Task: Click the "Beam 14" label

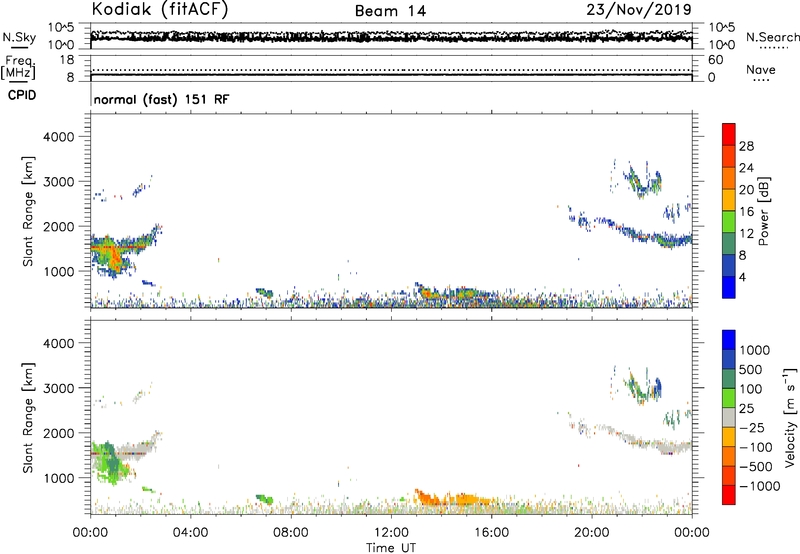Action: click(x=390, y=11)
